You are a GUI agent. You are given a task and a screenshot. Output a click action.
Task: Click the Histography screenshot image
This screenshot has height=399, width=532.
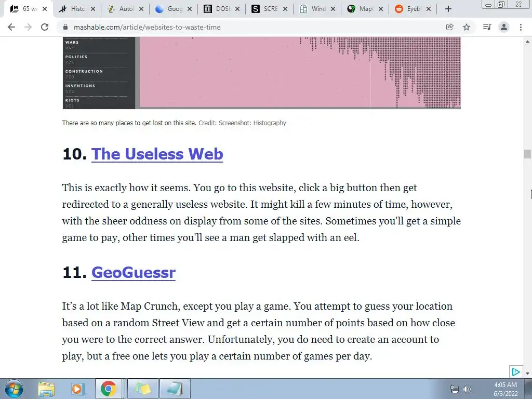[x=262, y=73]
